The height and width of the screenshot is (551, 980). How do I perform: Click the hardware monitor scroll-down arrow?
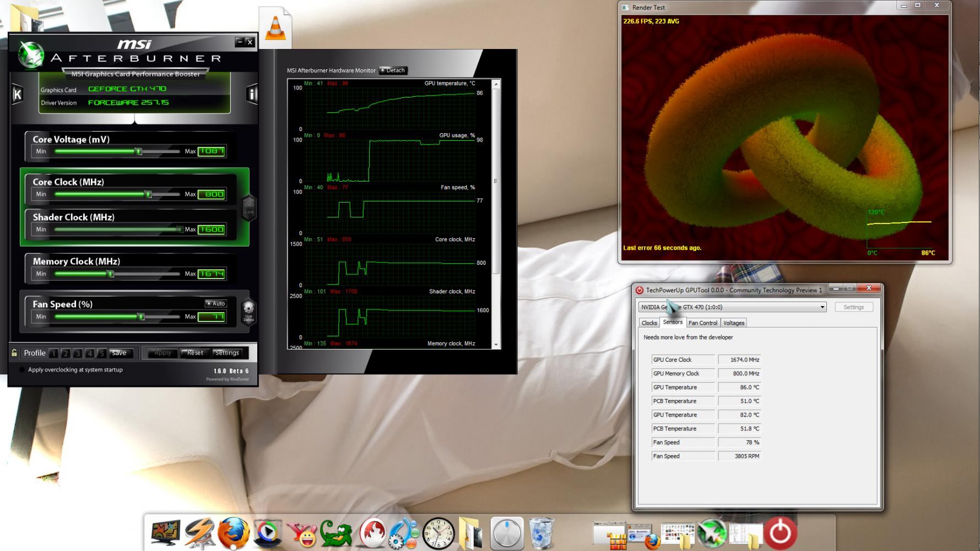[496, 345]
